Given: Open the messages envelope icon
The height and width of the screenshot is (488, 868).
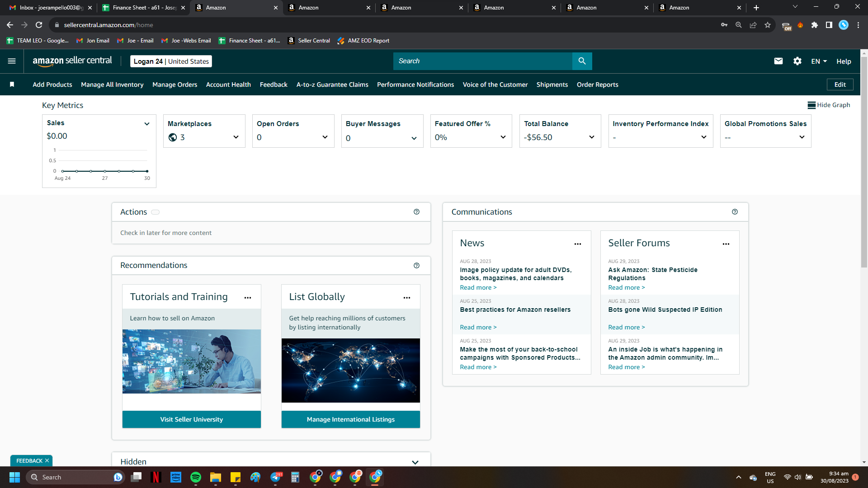Looking at the screenshot, I should (778, 61).
